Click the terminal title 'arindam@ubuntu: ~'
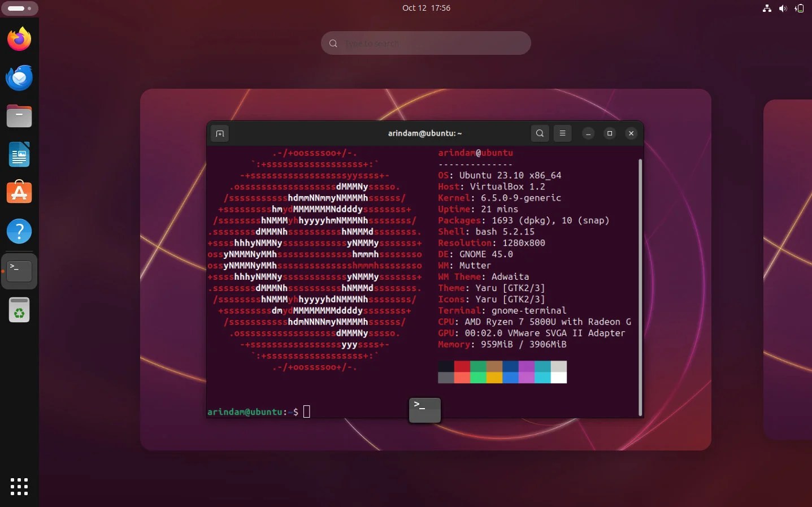812x507 pixels. point(425,133)
